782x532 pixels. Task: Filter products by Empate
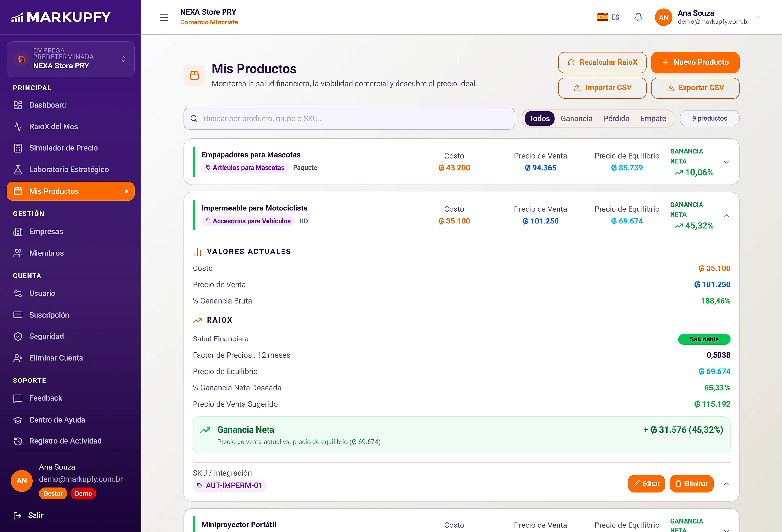point(653,119)
